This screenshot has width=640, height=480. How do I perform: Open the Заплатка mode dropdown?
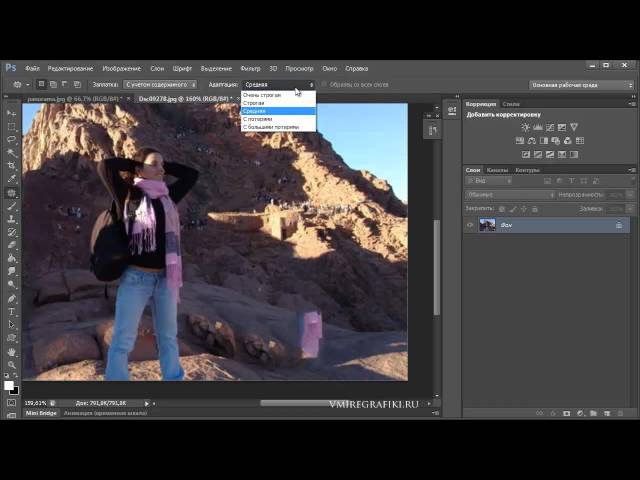click(x=160, y=84)
